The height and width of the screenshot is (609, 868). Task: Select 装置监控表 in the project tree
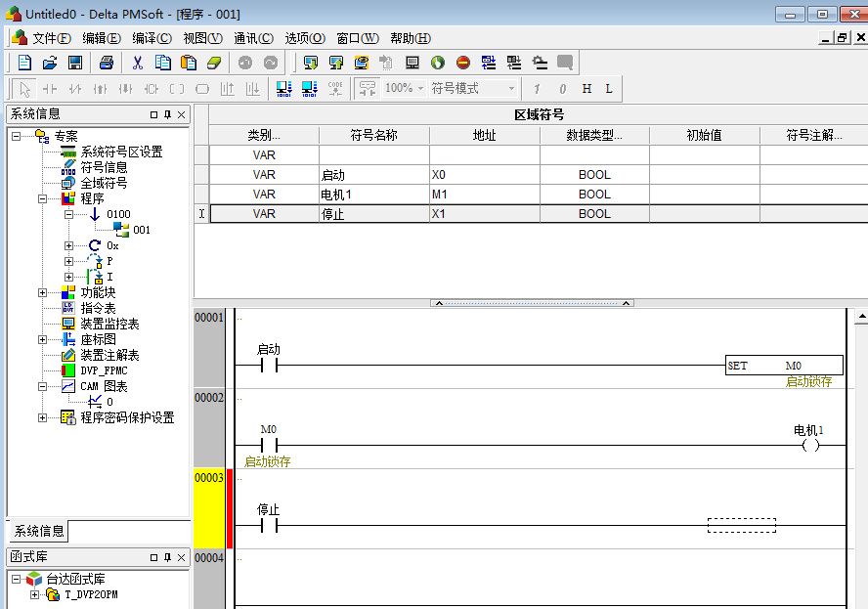click(x=109, y=324)
